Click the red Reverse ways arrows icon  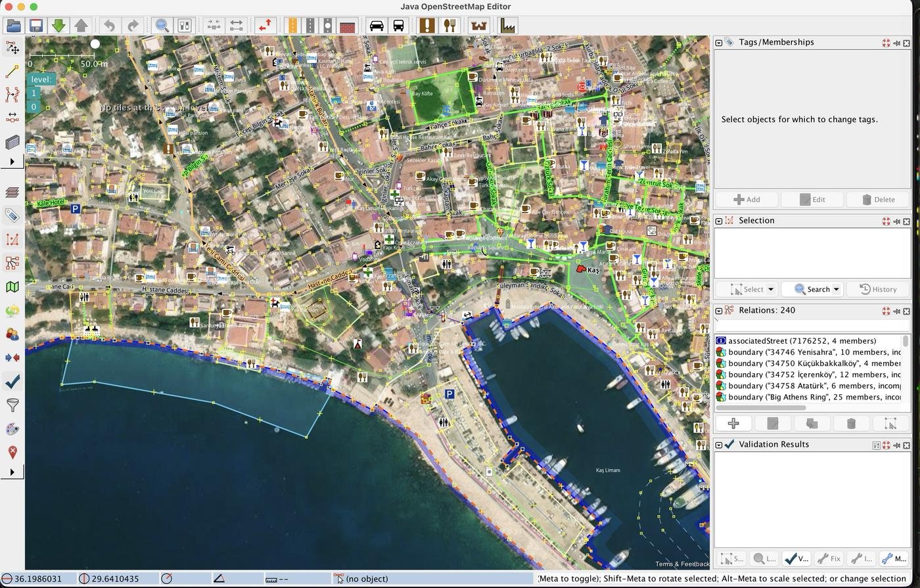265,26
